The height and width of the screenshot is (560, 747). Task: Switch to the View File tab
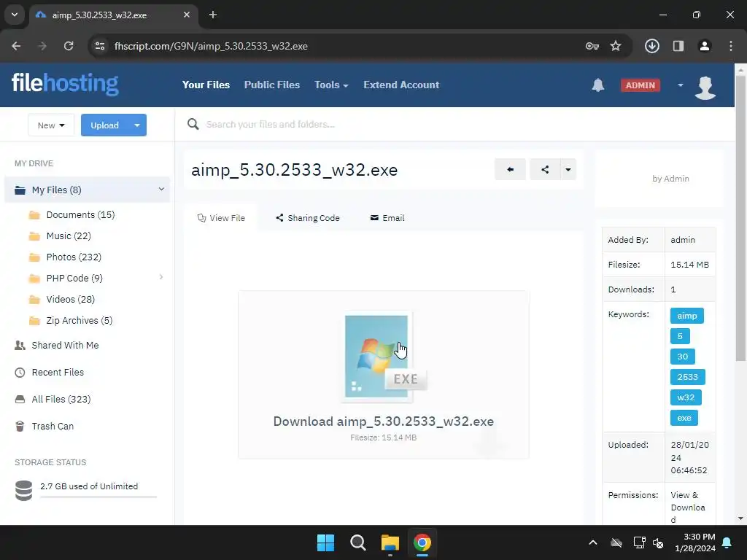tap(221, 217)
